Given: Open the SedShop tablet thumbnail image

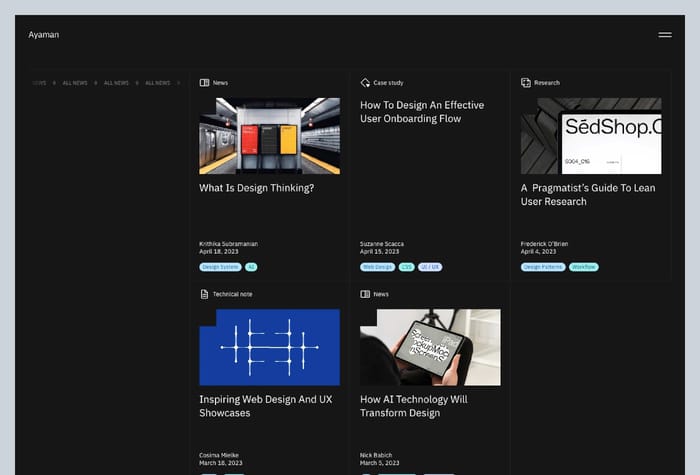Looking at the screenshot, I should point(591,136).
